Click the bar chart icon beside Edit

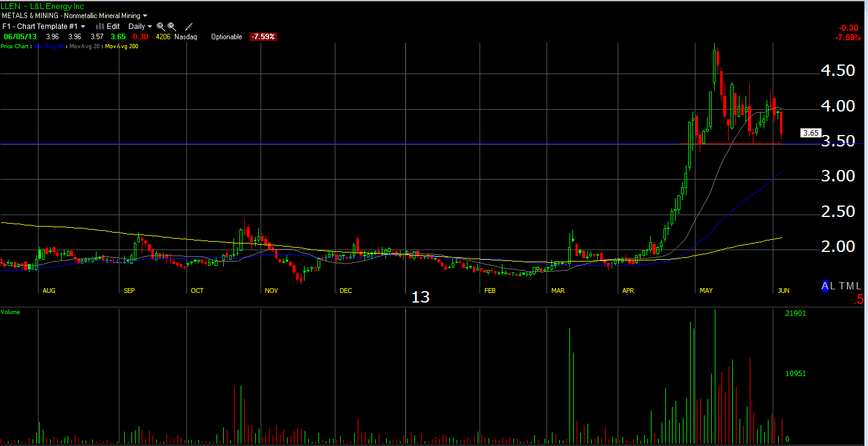pos(100,27)
